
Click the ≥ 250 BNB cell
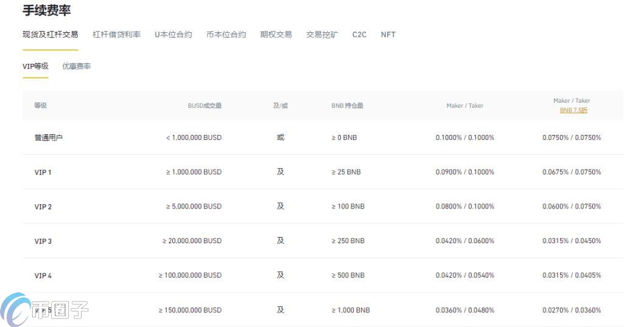point(348,241)
